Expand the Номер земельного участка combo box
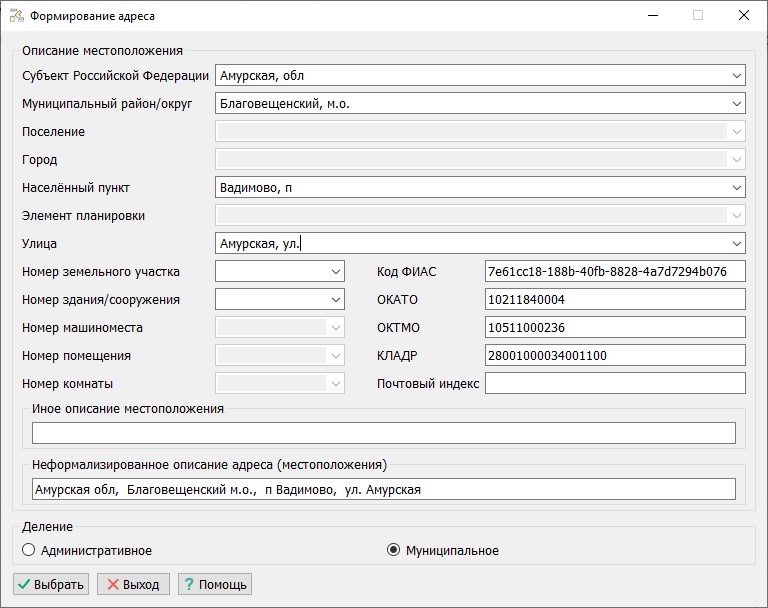 [x=335, y=272]
